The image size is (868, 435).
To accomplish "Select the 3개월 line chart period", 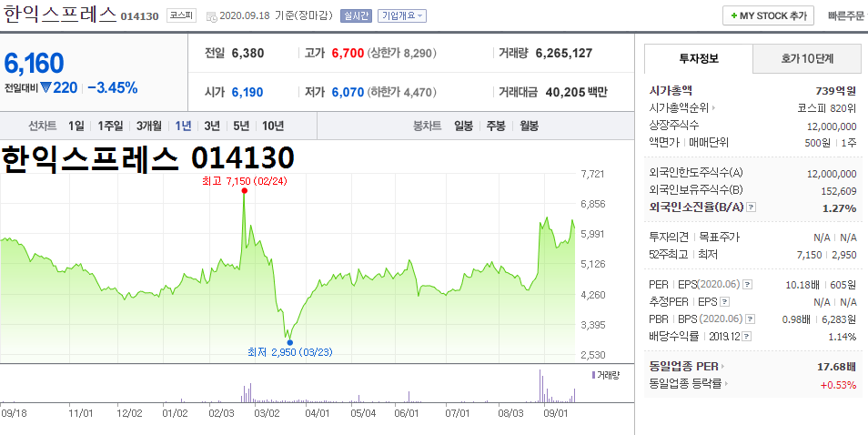I will click(149, 126).
